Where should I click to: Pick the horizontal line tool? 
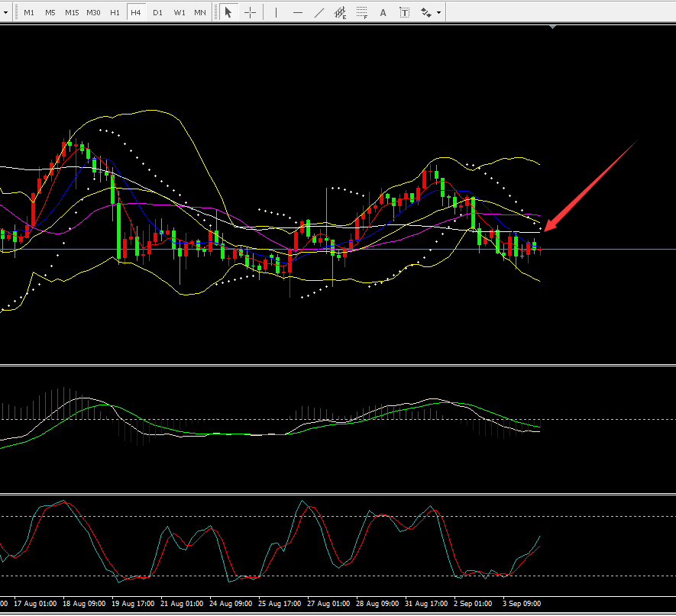(297, 12)
